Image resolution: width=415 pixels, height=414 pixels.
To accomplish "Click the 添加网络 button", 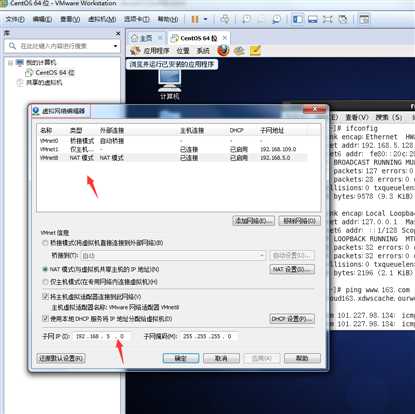I will 254,221.
